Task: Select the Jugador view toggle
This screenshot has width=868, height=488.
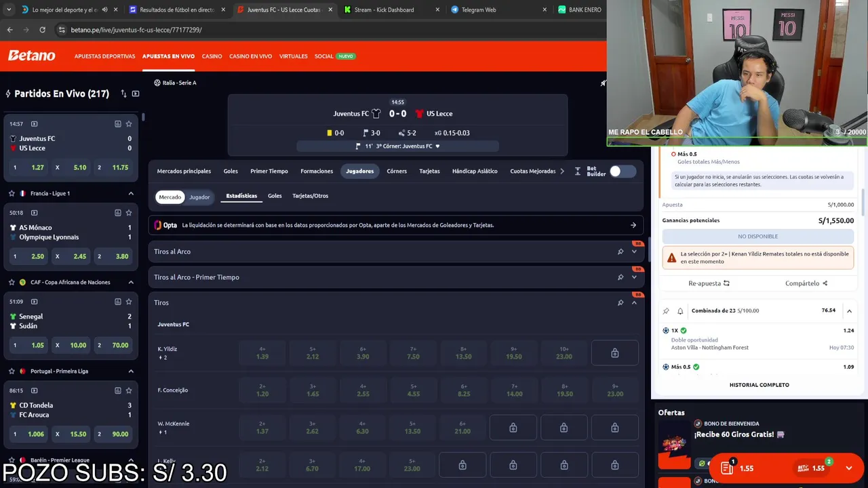Action: (199, 197)
